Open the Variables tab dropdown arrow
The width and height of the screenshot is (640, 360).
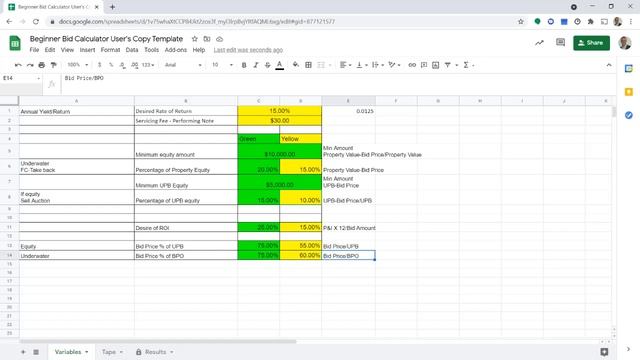tap(87, 352)
